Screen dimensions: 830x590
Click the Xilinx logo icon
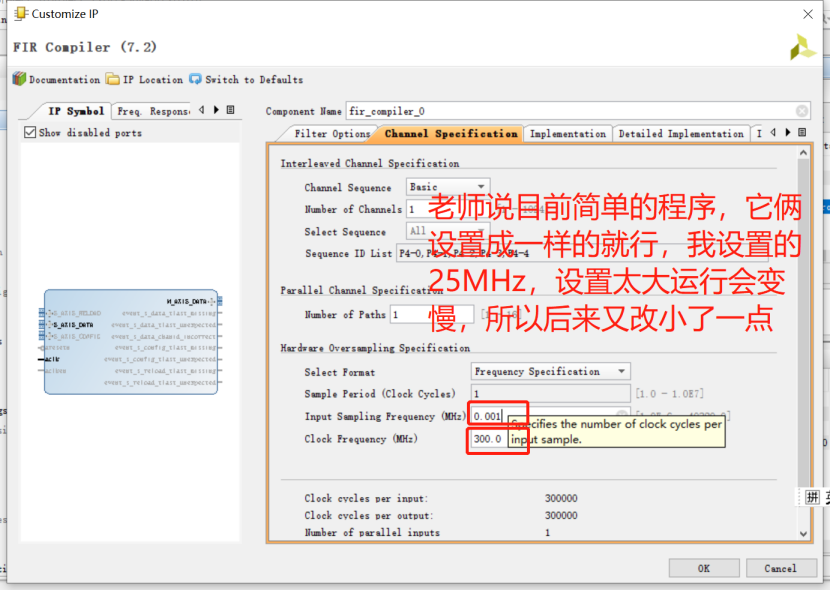pos(803,47)
